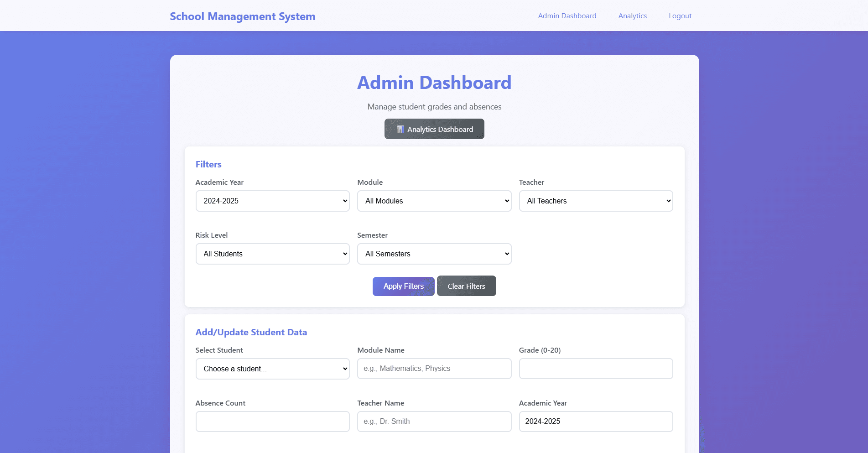Focus the Absence Count input
868x453 pixels.
coord(272,422)
